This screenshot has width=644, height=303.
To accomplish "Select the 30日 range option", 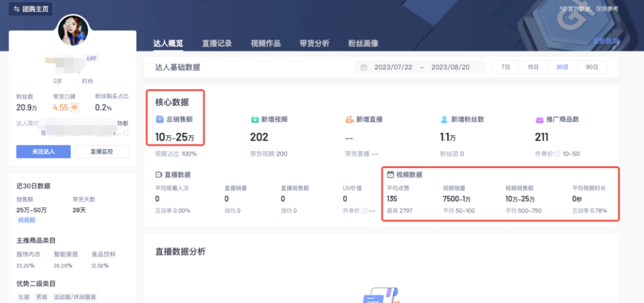I will click(x=562, y=67).
